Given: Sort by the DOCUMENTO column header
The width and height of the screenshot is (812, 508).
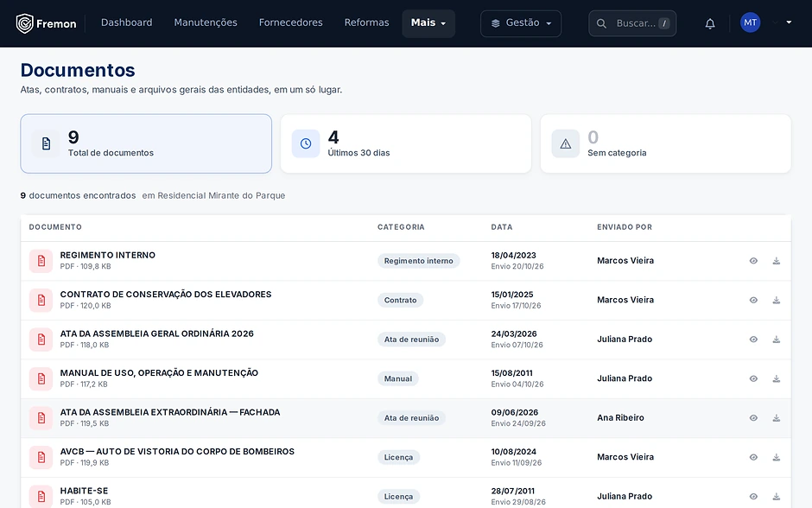Looking at the screenshot, I should click(x=55, y=227).
